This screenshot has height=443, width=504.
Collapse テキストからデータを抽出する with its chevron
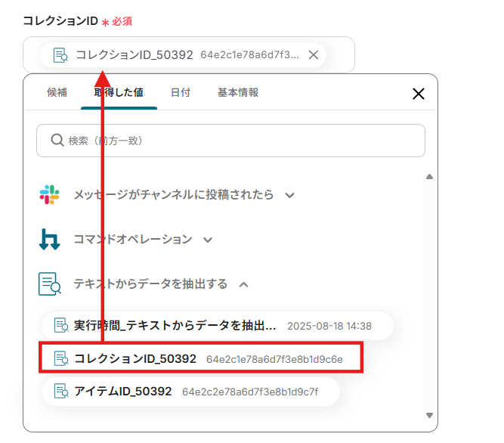pyautogui.click(x=243, y=284)
